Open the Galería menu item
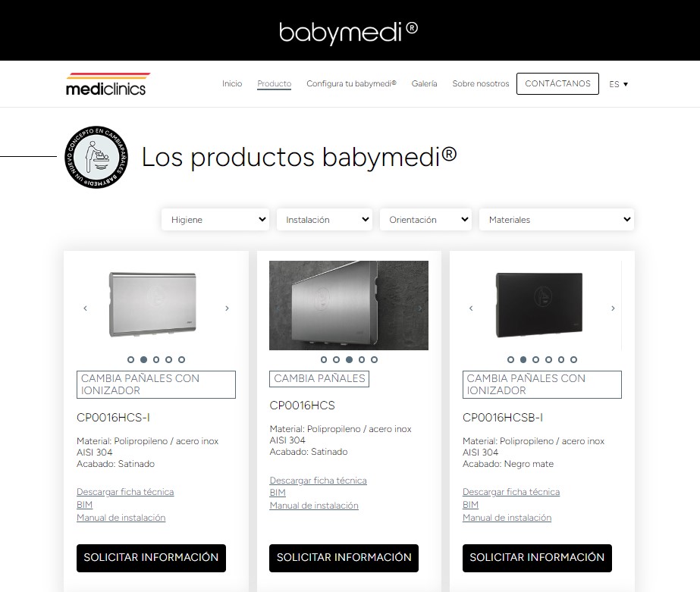Image resolution: width=700 pixels, height=592 pixels. (x=424, y=83)
